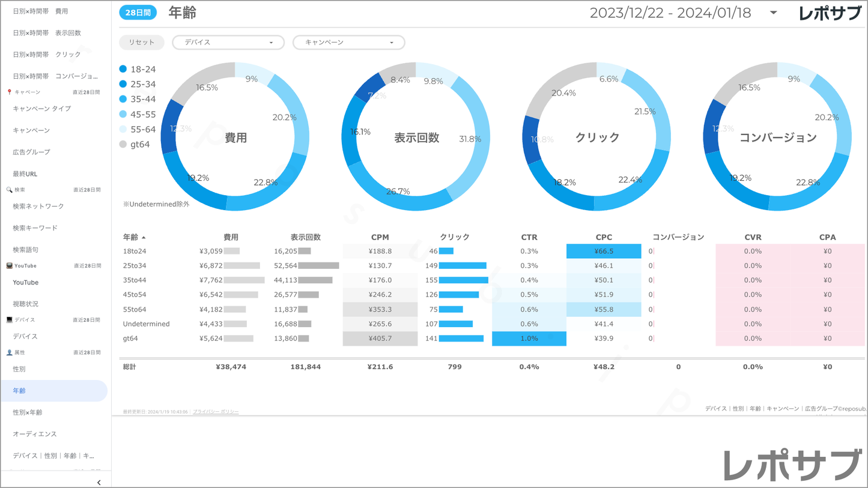Open the 検索キーワード report page
This screenshot has height=488, width=868.
coord(35,228)
